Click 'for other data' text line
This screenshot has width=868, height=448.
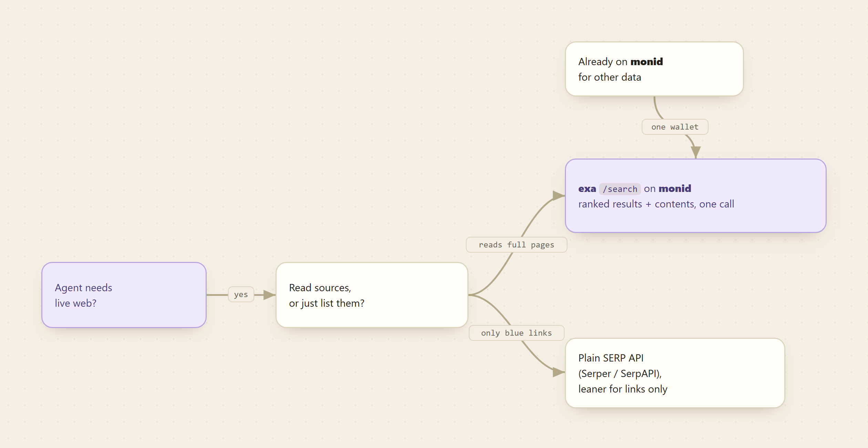(610, 77)
